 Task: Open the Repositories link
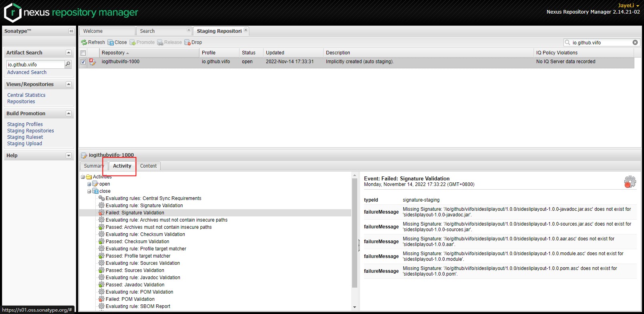click(x=21, y=102)
